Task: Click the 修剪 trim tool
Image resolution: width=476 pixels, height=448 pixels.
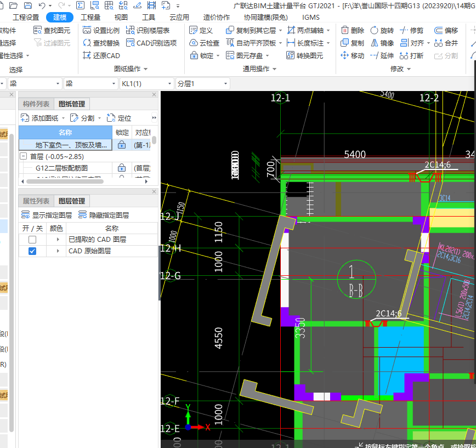Action: pos(411,30)
